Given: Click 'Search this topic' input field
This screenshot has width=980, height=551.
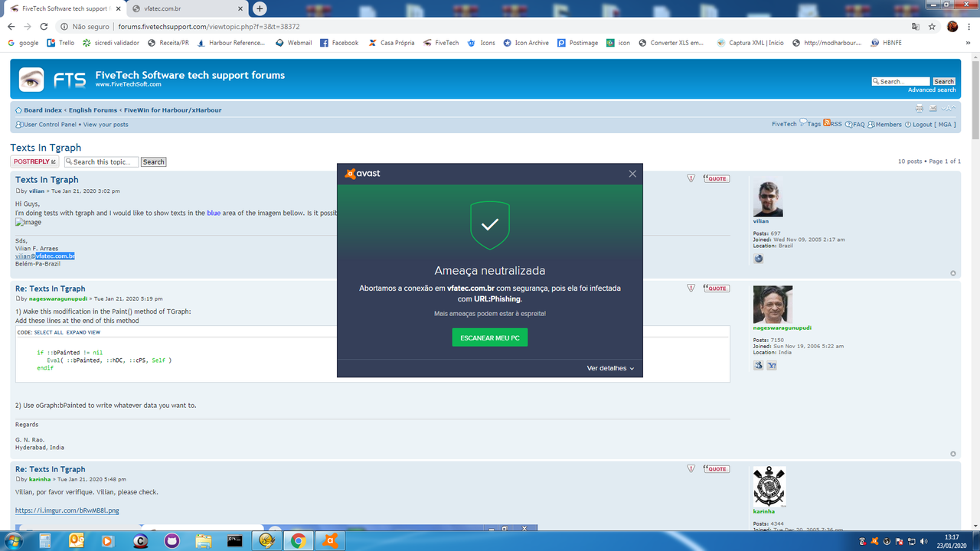Looking at the screenshot, I should (101, 161).
